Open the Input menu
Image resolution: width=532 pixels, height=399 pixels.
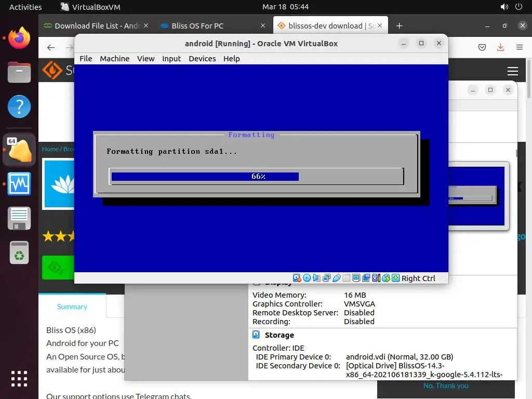[171, 59]
